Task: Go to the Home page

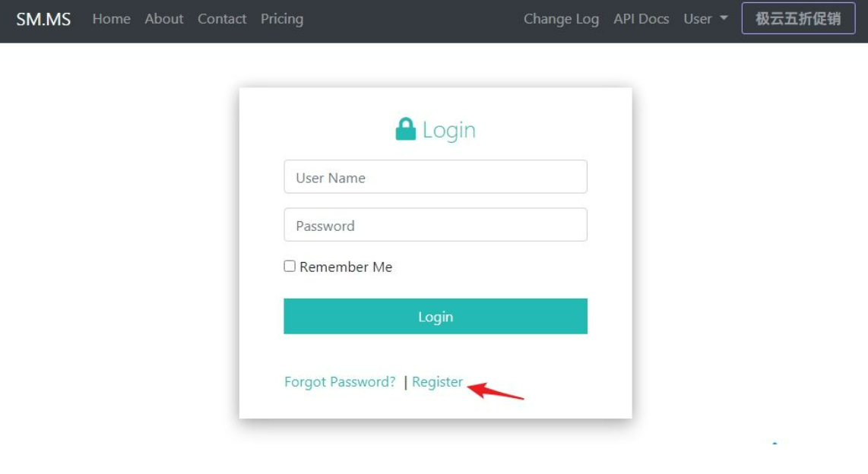Action: (111, 19)
